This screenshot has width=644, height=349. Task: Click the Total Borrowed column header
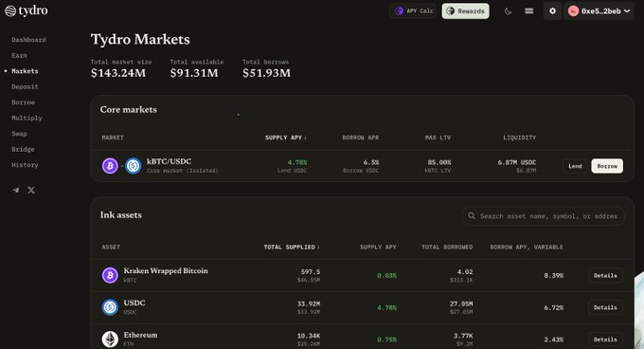(447, 248)
